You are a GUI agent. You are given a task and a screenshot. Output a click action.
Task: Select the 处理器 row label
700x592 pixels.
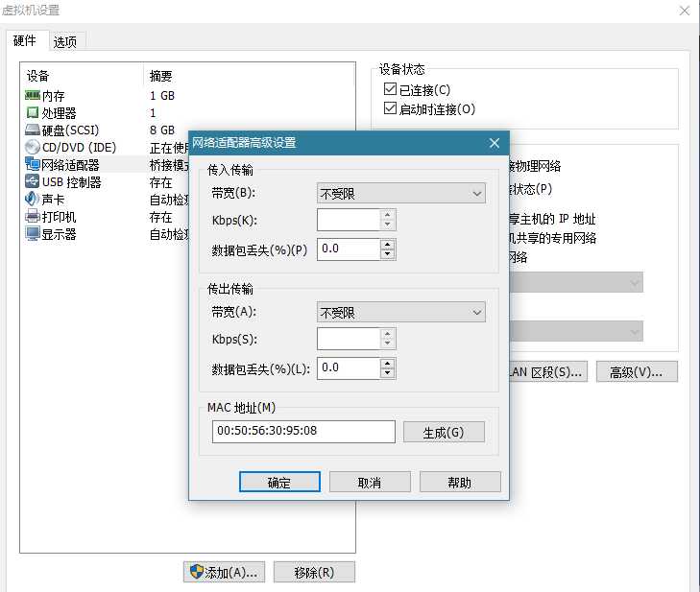pos(59,113)
